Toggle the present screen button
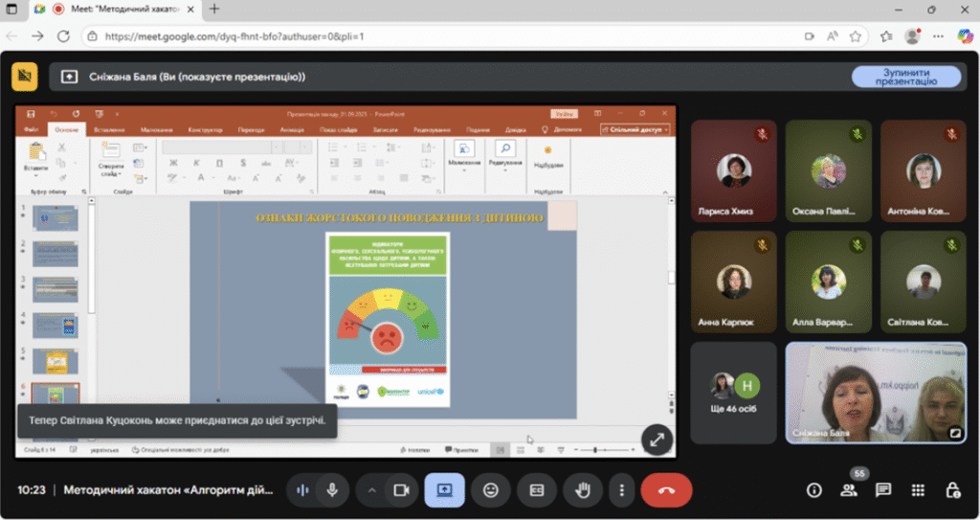The image size is (980, 520). coord(444,490)
